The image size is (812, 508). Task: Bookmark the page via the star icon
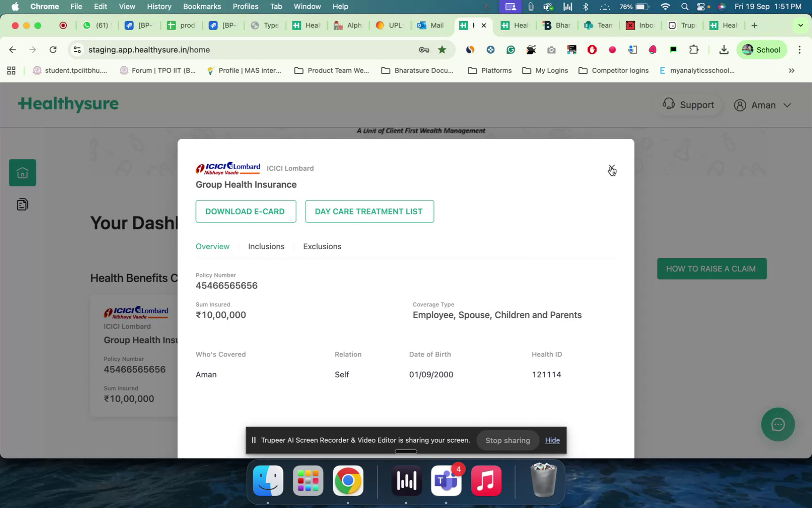tap(442, 49)
